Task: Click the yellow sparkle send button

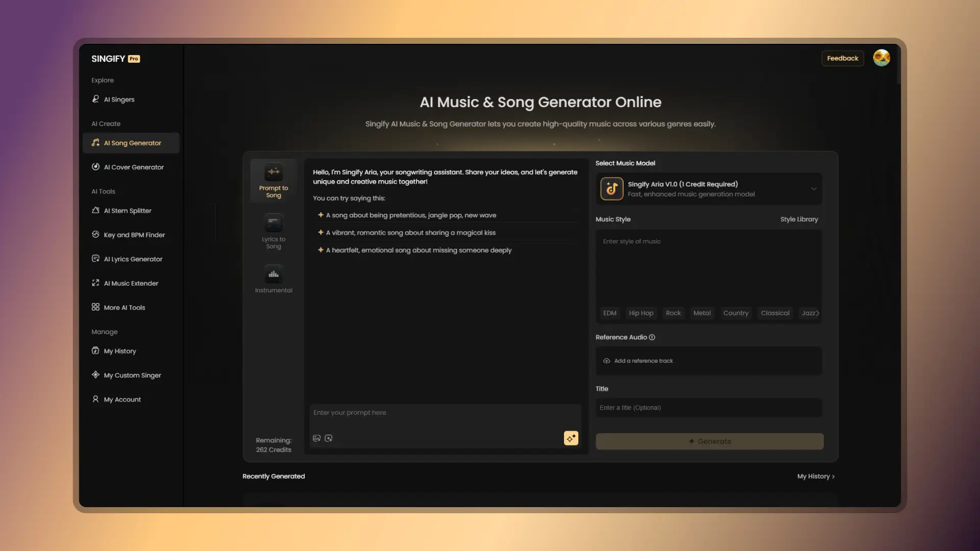Action: tap(571, 438)
